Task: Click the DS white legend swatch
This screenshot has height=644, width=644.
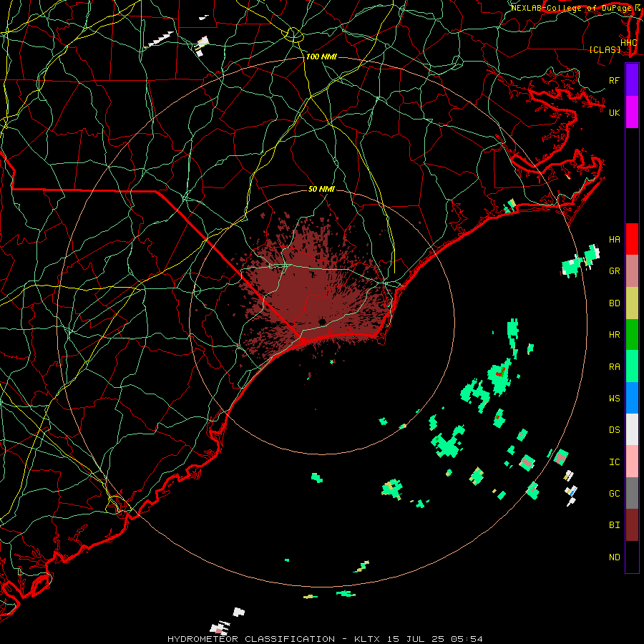Action: 632,429
